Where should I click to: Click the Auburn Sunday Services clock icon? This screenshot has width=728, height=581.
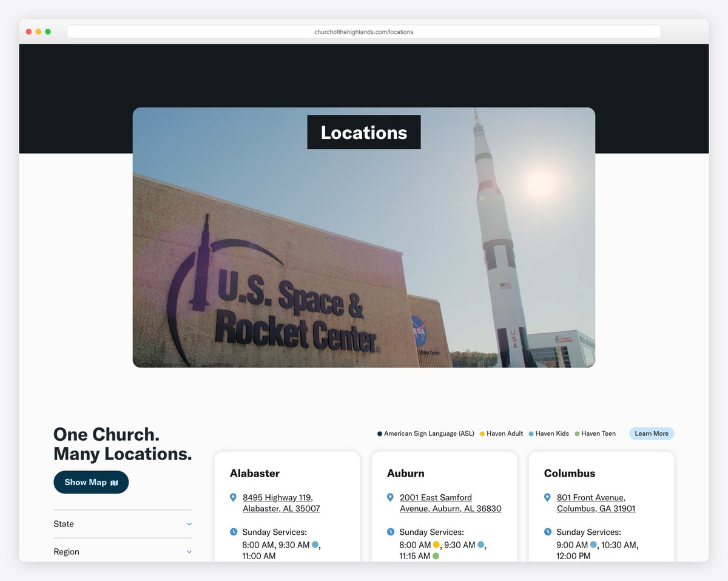click(x=391, y=532)
